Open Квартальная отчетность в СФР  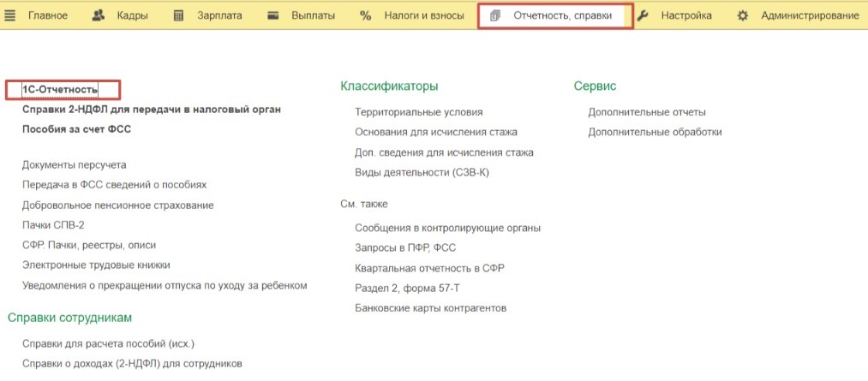pyautogui.click(x=429, y=268)
